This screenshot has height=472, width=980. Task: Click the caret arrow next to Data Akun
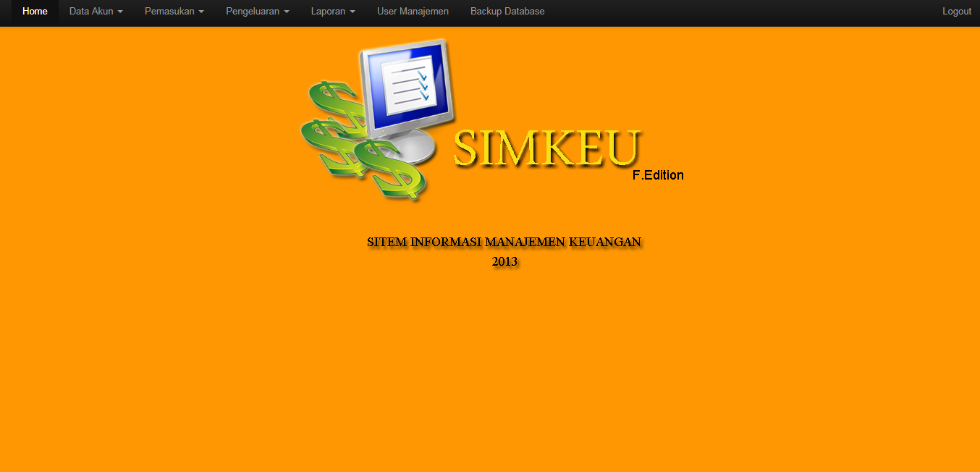coord(121,12)
